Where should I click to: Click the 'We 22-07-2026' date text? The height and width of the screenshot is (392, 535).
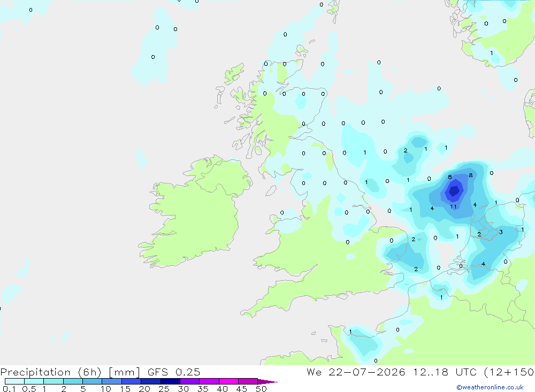point(356,372)
